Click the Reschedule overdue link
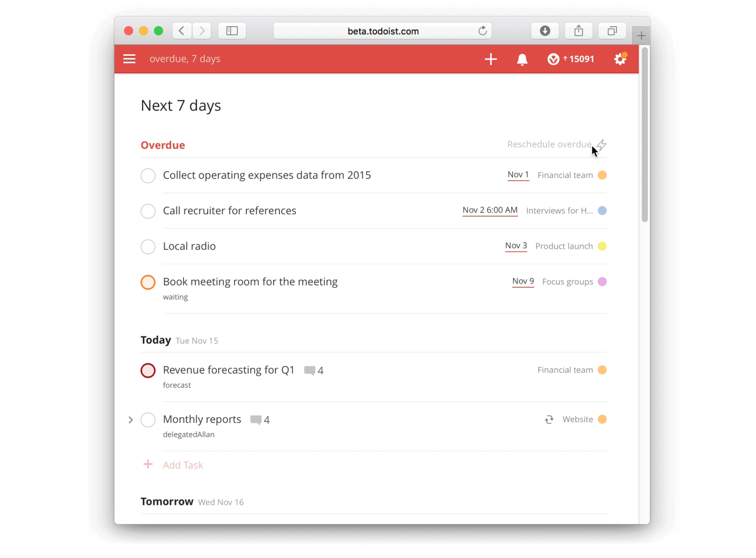 pos(549,144)
